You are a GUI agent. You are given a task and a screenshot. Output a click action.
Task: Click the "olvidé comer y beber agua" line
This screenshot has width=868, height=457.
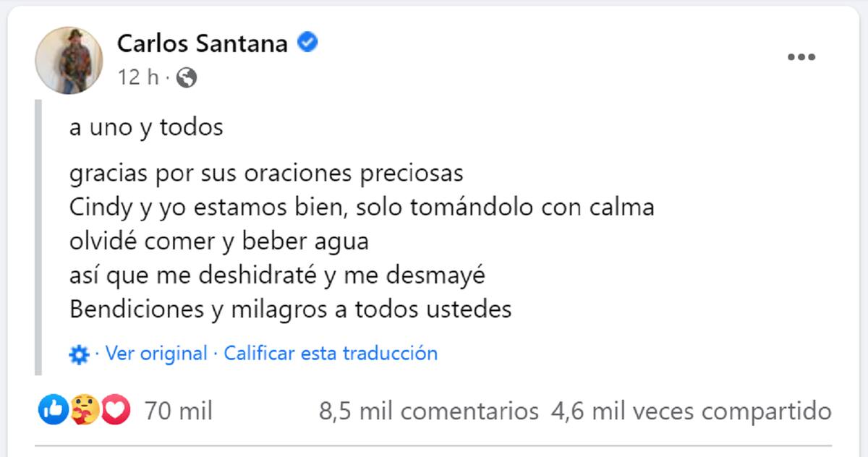tap(219, 241)
